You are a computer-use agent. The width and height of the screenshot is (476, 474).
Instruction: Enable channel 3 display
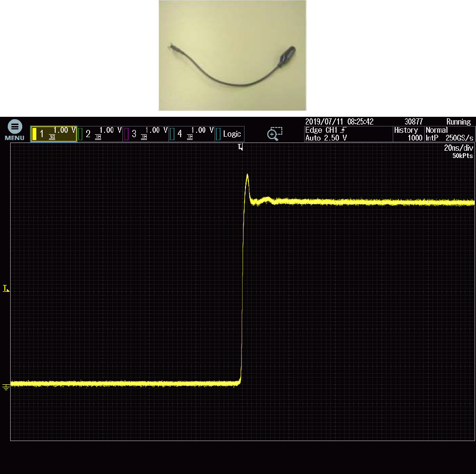[145, 134]
